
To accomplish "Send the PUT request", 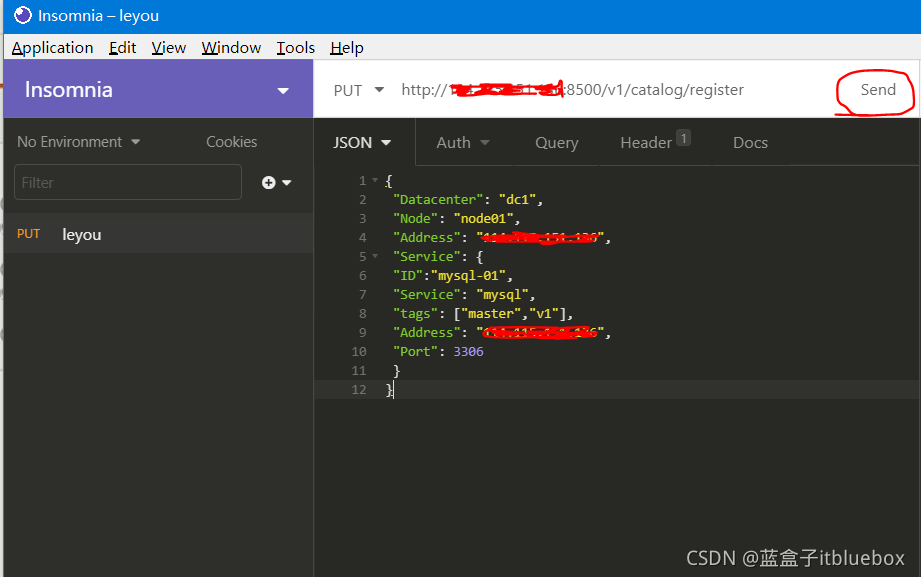I will coord(878,90).
